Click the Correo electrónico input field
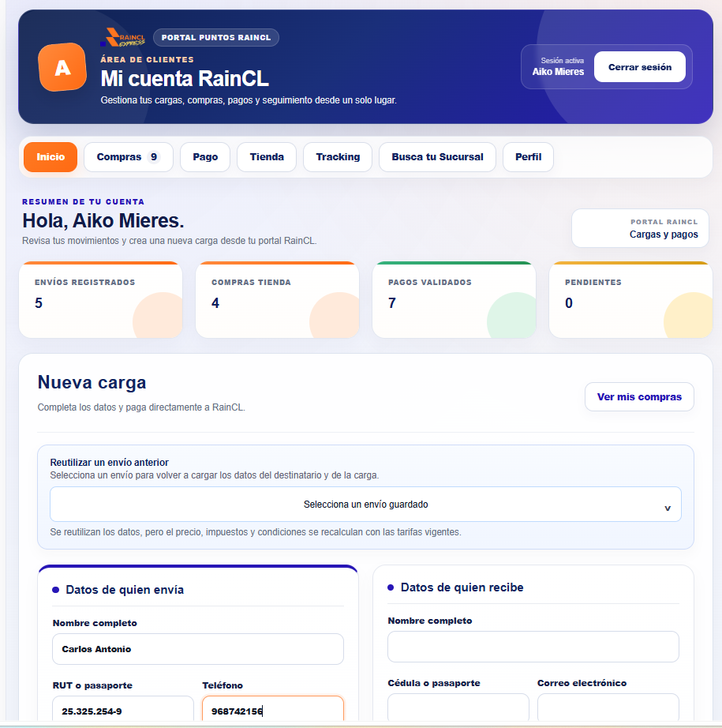The height and width of the screenshot is (728, 722). 608,708
